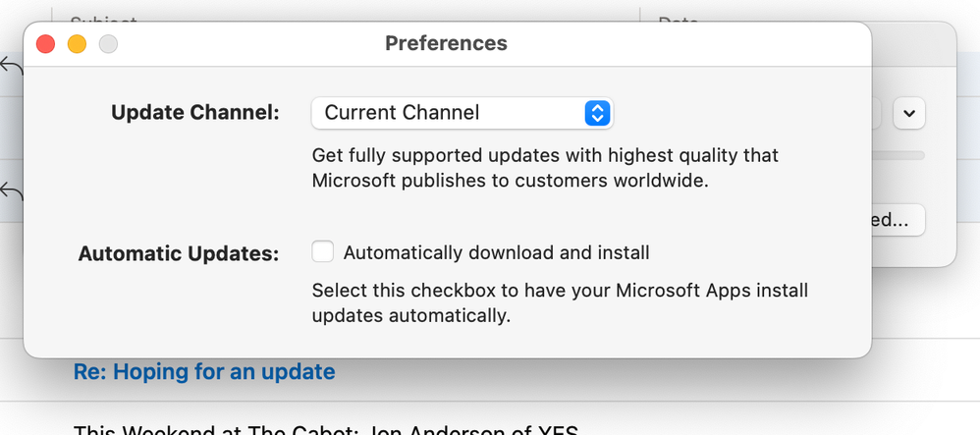This screenshot has height=435, width=980.
Task: Open the "Re: Hoping for an update" email
Action: click(204, 372)
